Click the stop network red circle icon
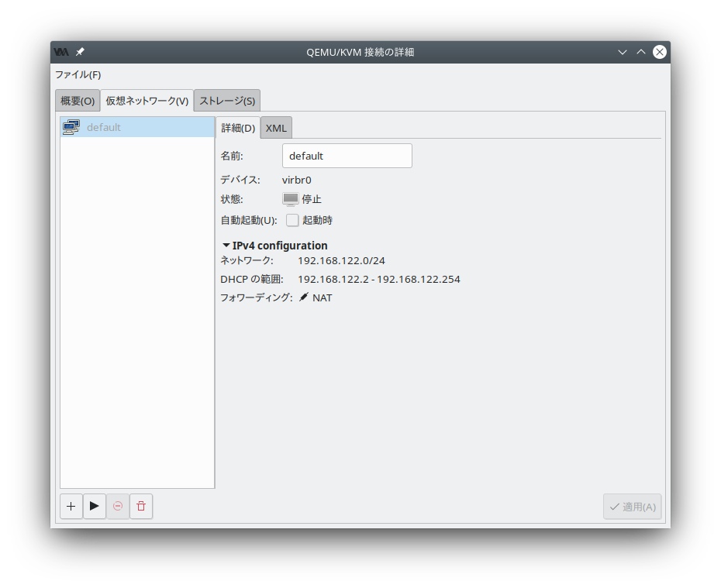The width and height of the screenshot is (721, 588). point(118,506)
